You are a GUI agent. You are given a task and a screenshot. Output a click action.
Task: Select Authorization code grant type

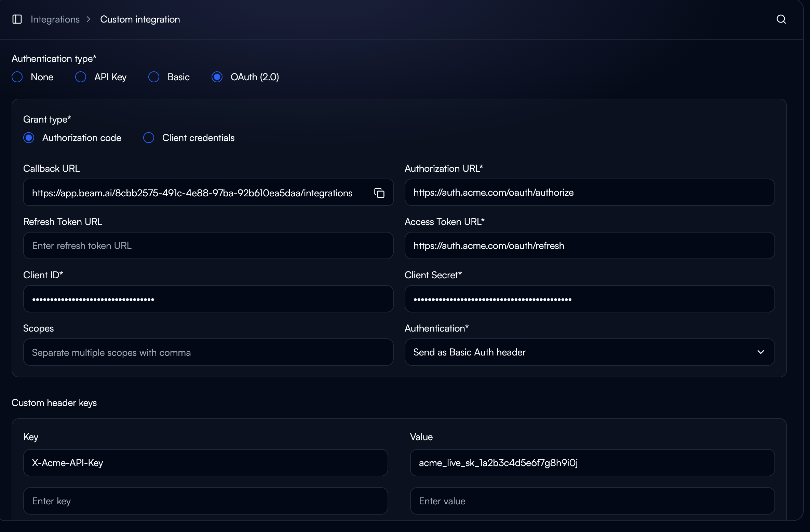(29, 138)
